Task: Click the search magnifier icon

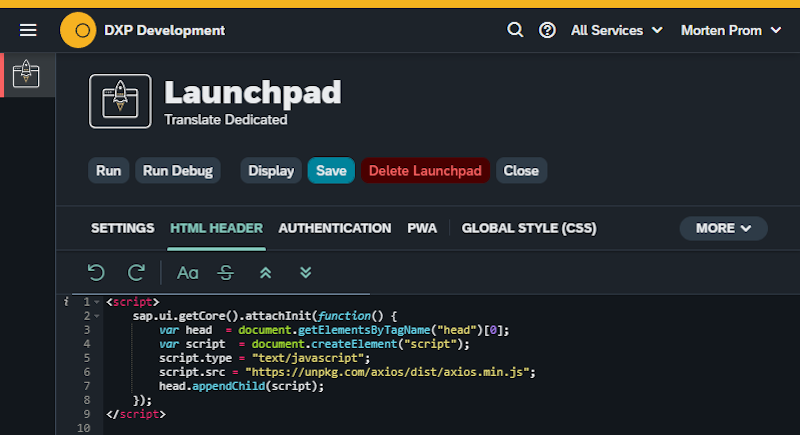Action: point(515,30)
